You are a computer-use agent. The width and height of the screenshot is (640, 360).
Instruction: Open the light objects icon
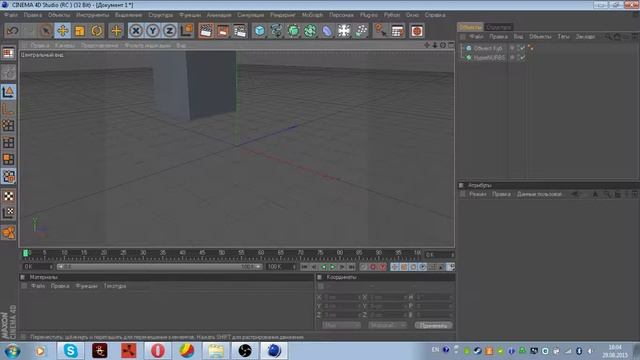(x=361, y=31)
